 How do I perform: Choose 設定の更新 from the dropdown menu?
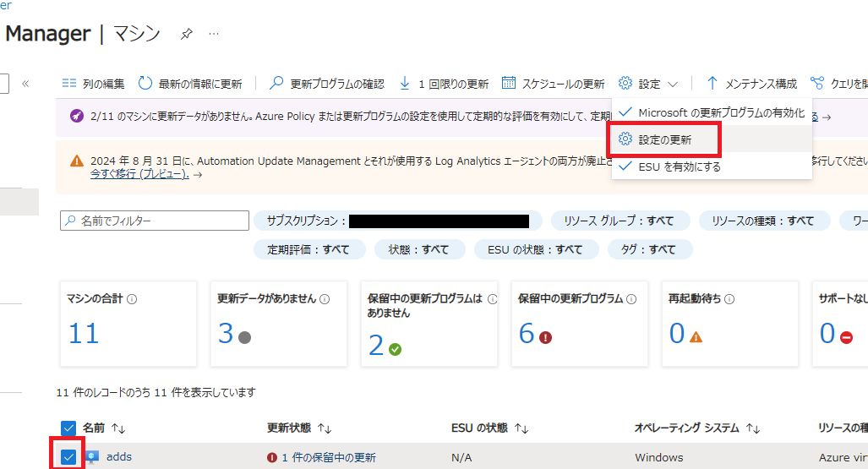point(712,139)
